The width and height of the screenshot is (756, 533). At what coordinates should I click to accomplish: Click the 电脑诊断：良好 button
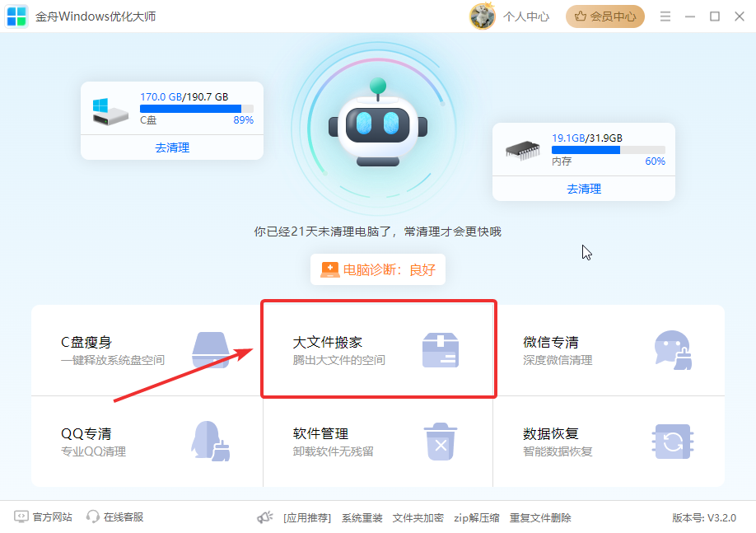[378, 269]
